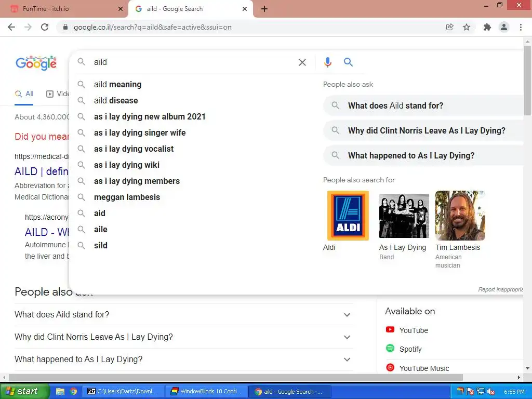This screenshot has height=399, width=532.
Task: Click the system clock 6:55 PM
Action: (514, 392)
